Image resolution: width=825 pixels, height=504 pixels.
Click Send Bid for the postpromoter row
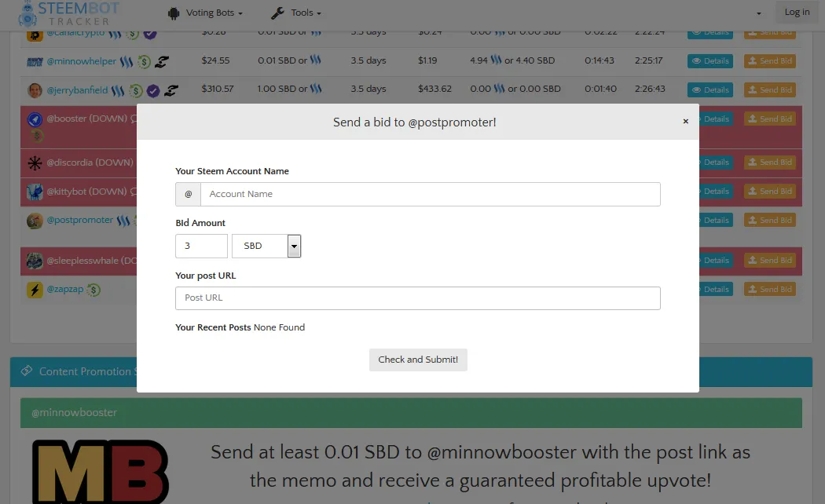pyautogui.click(x=770, y=220)
